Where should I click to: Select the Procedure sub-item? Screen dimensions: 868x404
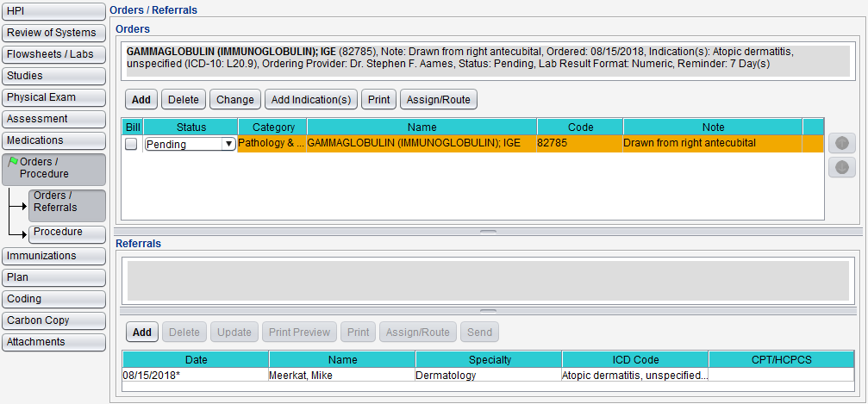pyautogui.click(x=66, y=233)
